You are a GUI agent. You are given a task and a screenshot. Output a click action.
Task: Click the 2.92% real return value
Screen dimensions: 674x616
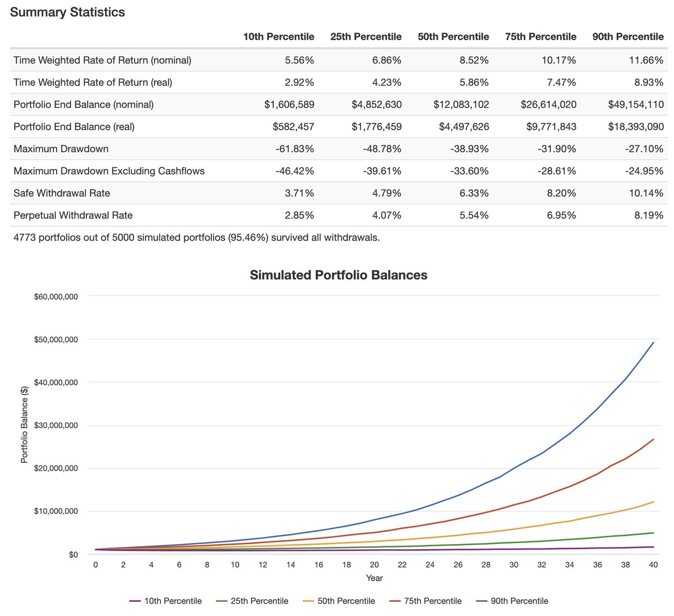click(300, 83)
